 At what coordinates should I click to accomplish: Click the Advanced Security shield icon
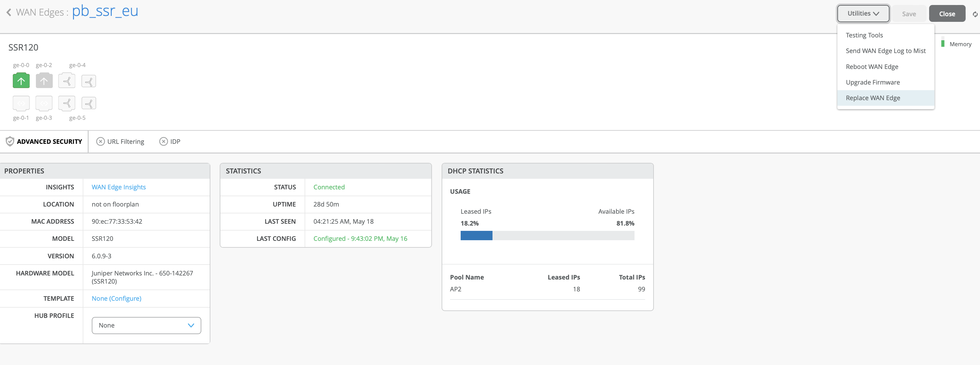pyautogui.click(x=10, y=141)
